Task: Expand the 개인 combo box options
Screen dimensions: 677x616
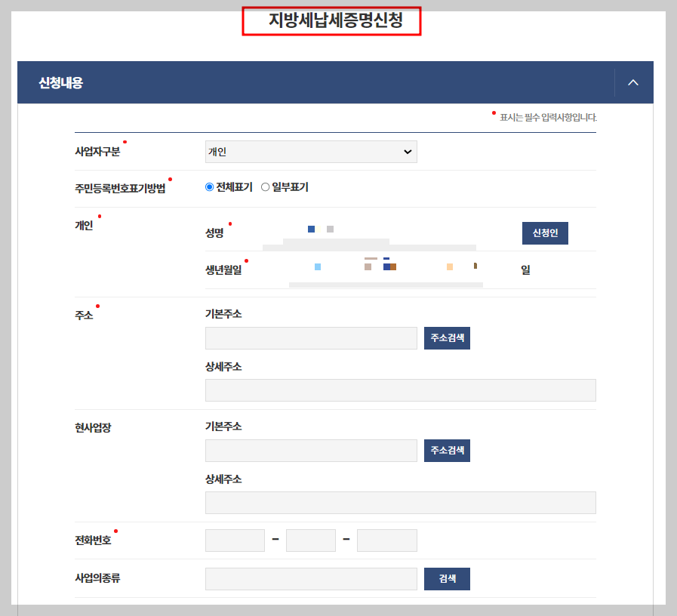Action: (x=311, y=151)
